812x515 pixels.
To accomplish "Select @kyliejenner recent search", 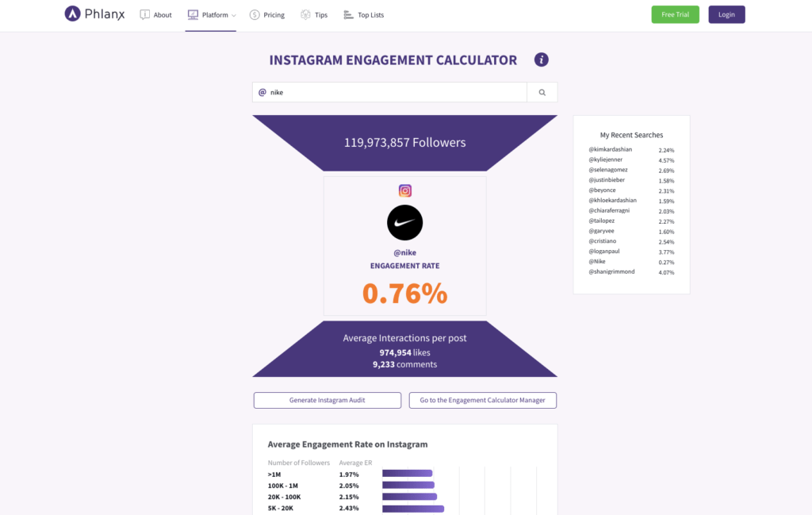I will (x=605, y=159).
